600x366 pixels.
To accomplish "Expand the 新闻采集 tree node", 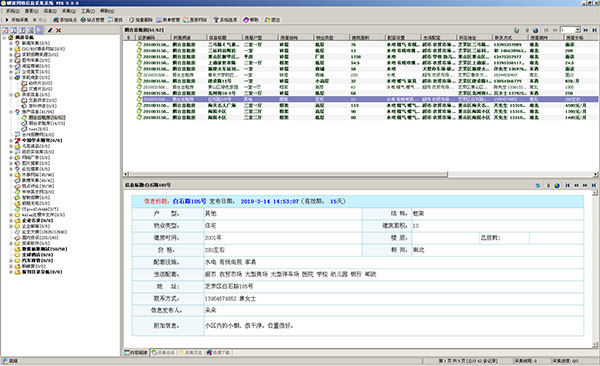I will click(11, 43).
